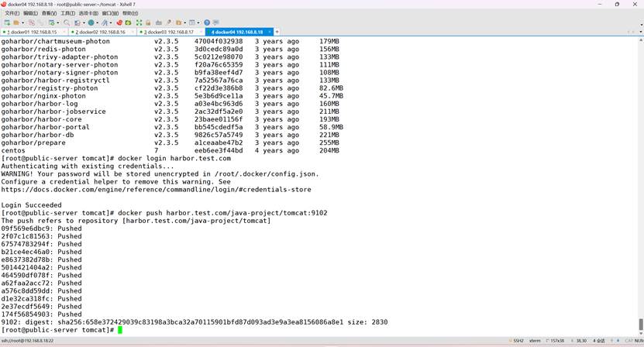Open the 工具(T) menu
Screen dimensions: 644x347
coord(67,13)
